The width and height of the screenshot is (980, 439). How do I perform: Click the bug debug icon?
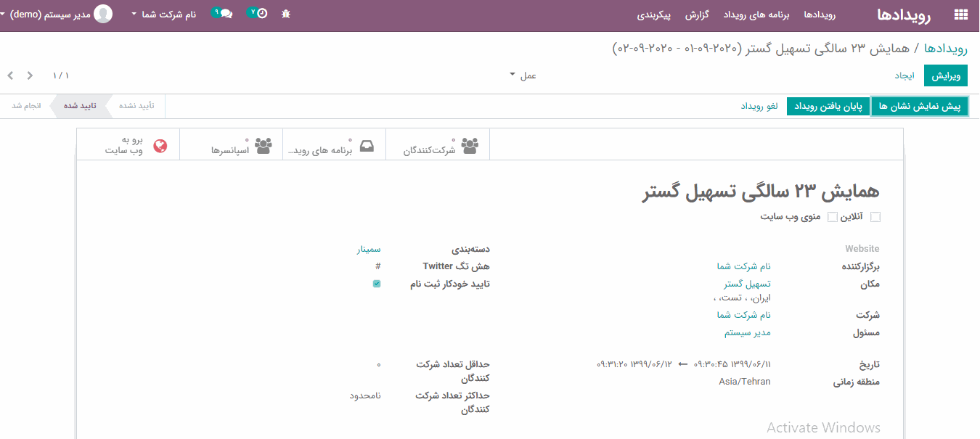pos(286,14)
